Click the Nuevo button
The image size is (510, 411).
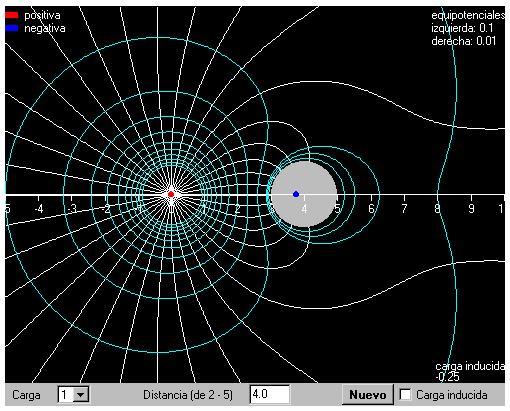click(x=368, y=395)
